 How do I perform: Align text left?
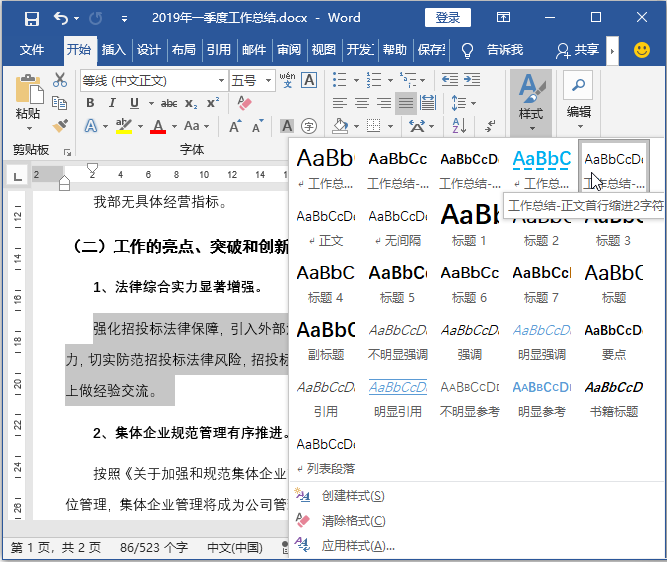339,103
